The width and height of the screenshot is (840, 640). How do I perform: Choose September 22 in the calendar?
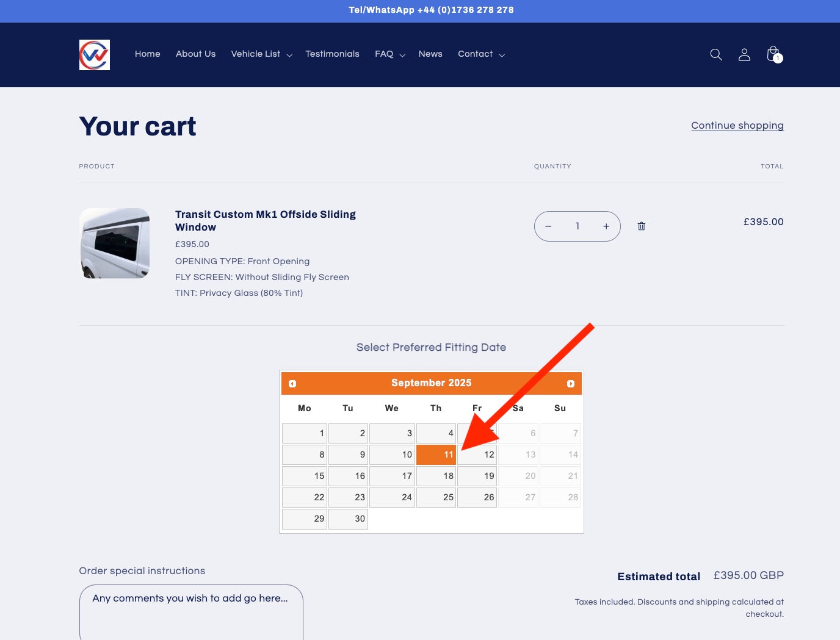305,497
